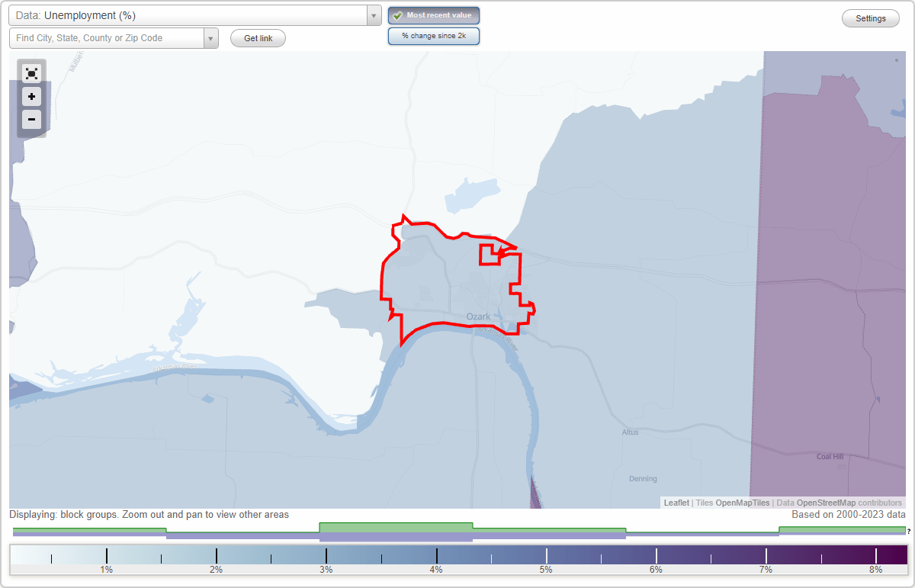Click Coal Hill label on map
The image size is (915, 588).
tap(830, 456)
